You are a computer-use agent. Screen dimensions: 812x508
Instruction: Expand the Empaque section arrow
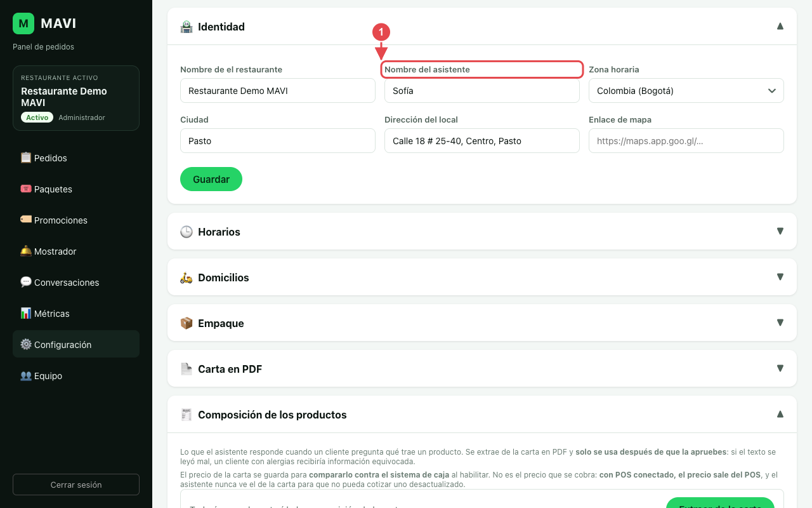[780, 323]
